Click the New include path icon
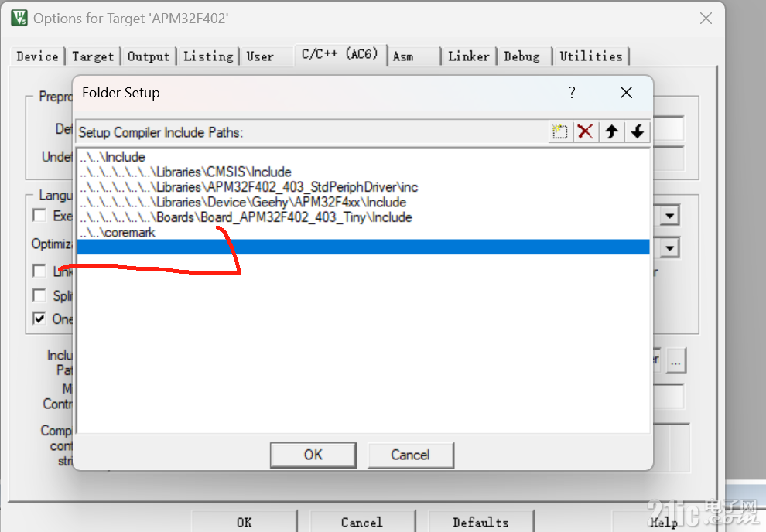Viewport: 766px width, 532px height. (x=560, y=131)
